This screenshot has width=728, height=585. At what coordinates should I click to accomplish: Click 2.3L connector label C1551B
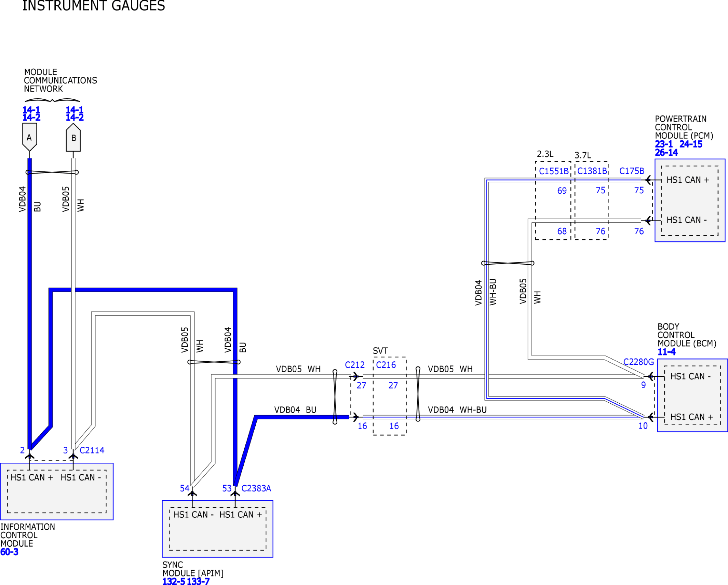click(x=553, y=171)
